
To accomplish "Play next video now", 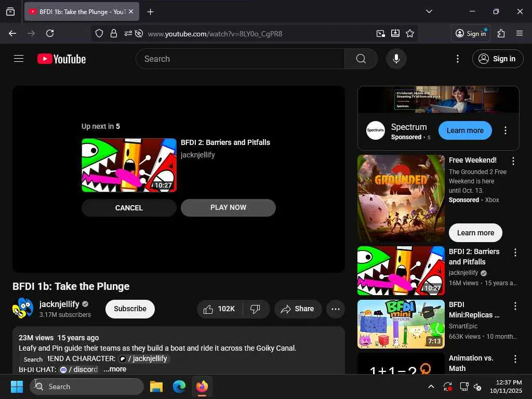I will [x=228, y=207].
